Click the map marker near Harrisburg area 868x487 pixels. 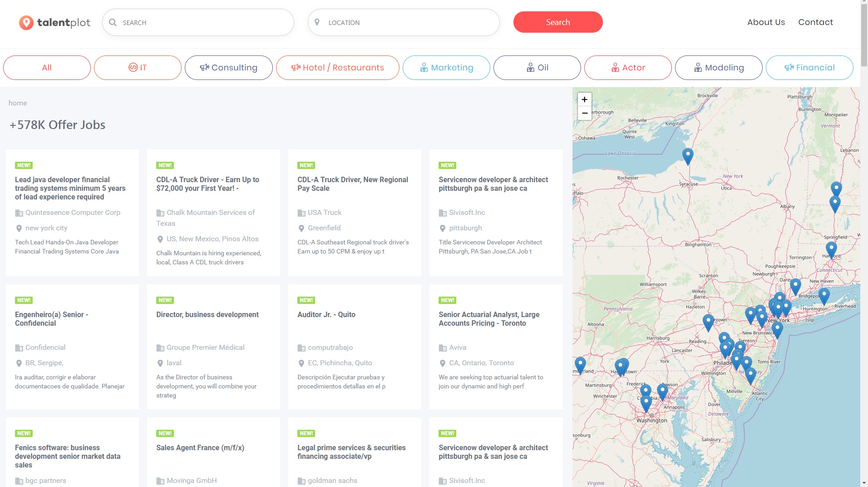pos(708,322)
